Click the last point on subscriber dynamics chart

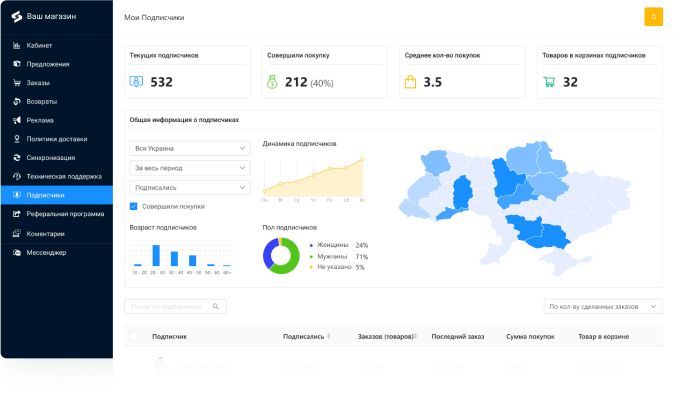click(362, 159)
